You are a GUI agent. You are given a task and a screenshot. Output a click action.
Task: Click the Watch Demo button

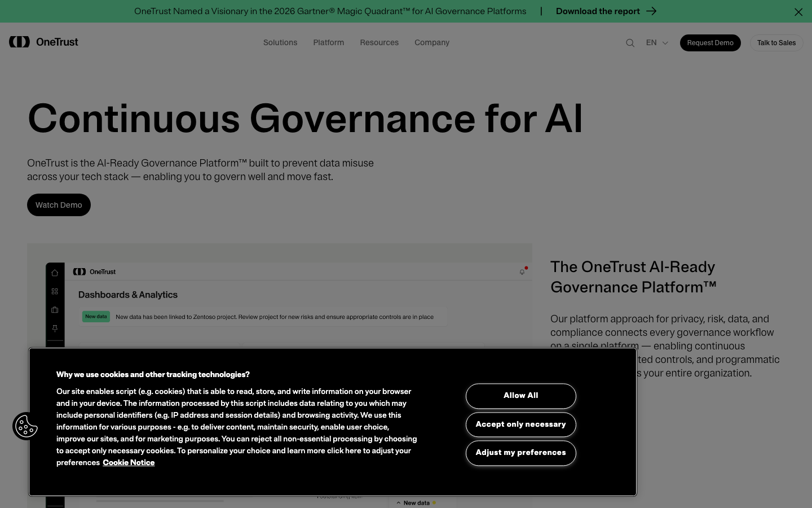tap(59, 205)
